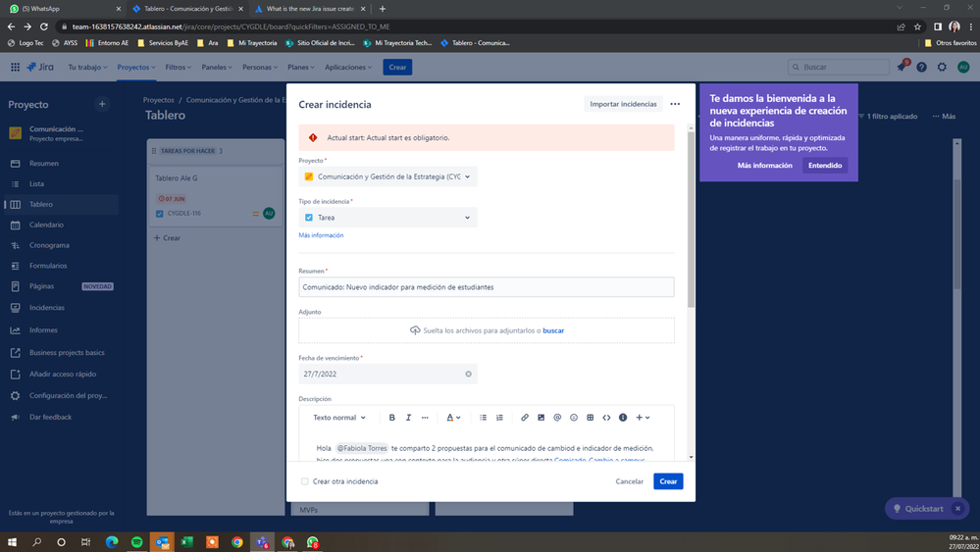
Task: Open the emoji picker in editor
Action: point(574,417)
